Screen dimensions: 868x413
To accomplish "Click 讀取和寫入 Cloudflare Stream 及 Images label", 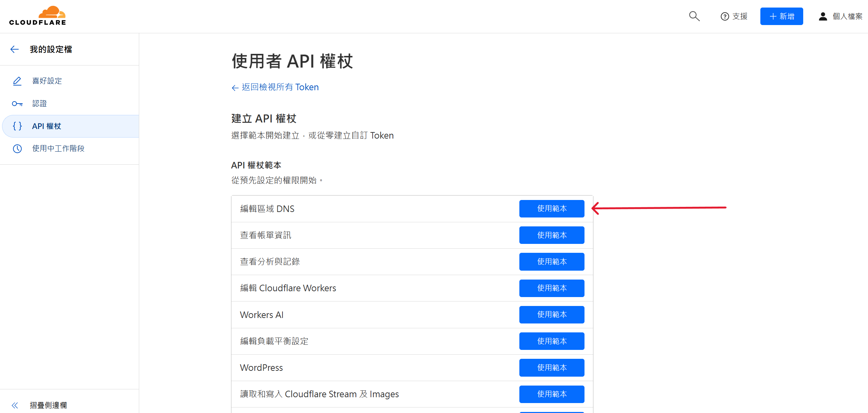I will 320,394.
